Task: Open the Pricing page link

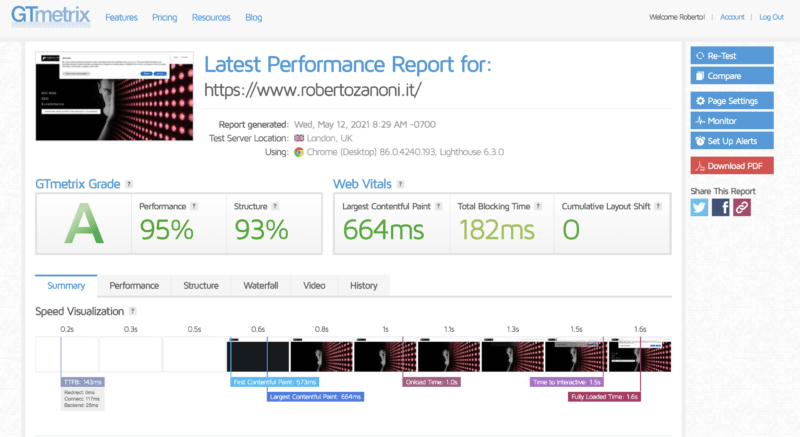Action: (164, 17)
